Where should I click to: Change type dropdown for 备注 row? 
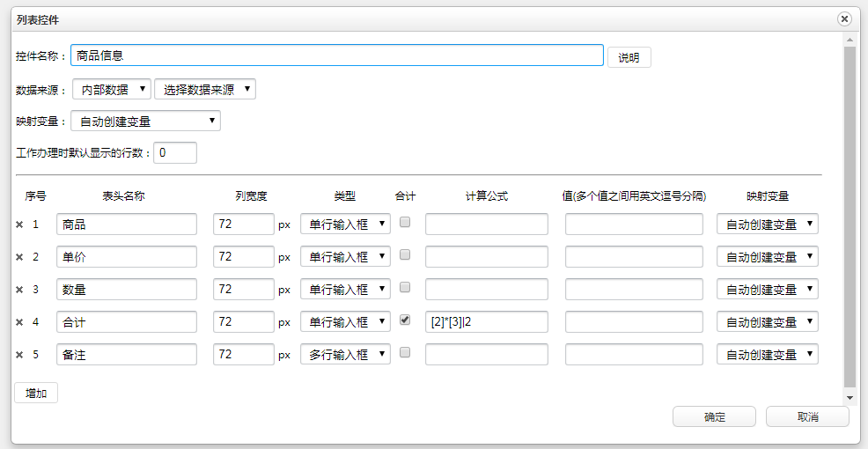tap(345, 354)
